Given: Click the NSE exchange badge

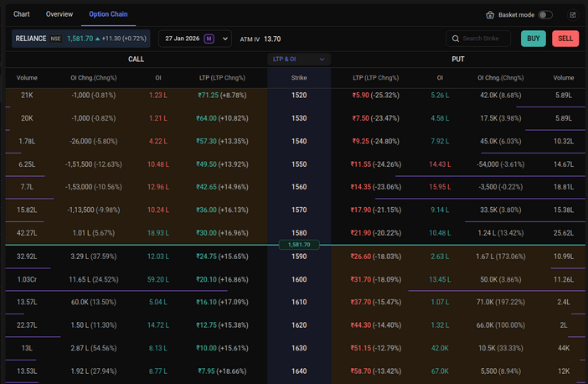Looking at the screenshot, I should 55,39.
